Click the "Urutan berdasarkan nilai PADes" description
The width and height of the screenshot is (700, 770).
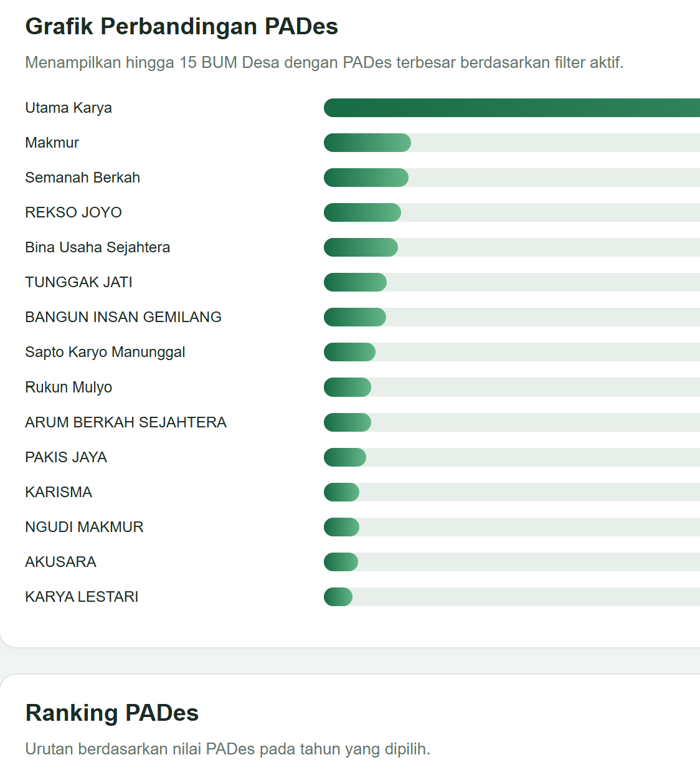[228, 749]
